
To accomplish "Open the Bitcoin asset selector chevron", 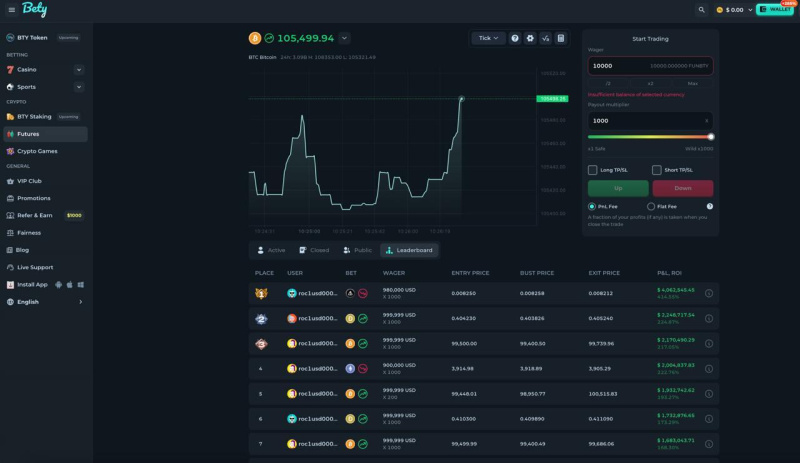I will (344, 38).
